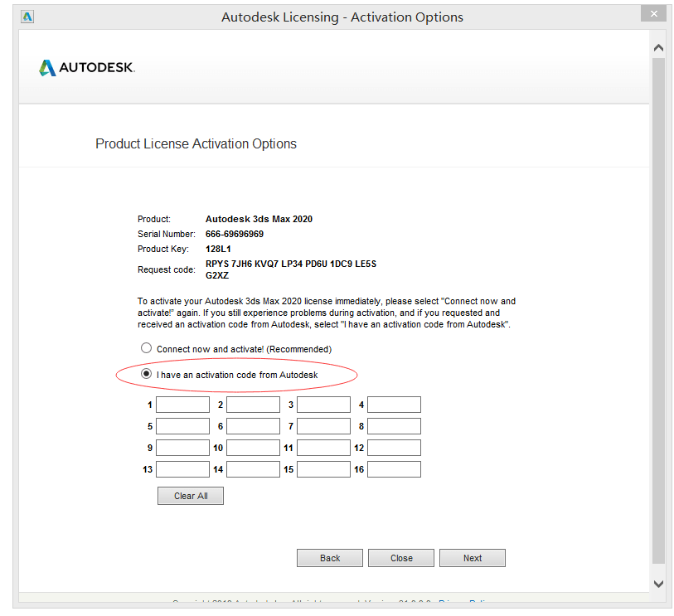This screenshot has width=674, height=616.
Task: Click the Clear All button
Action: click(x=191, y=496)
